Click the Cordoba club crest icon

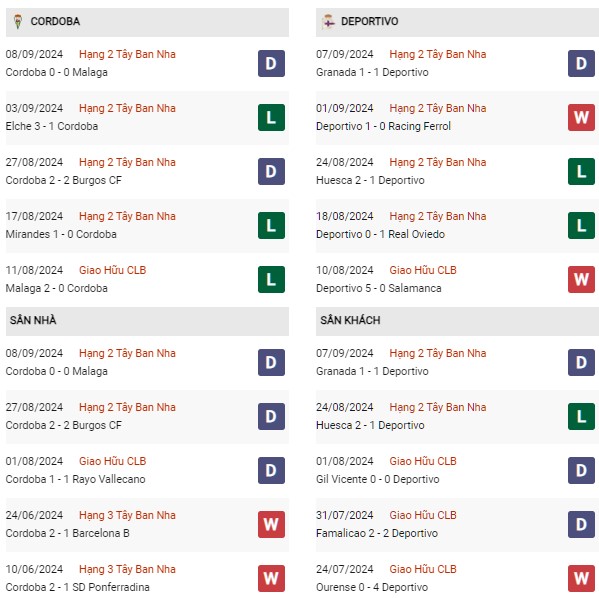tap(18, 21)
